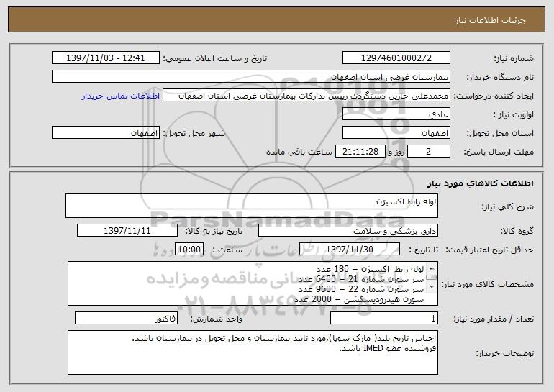This screenshot has width=554, height=392.
Task: Select the goods group field دارو، پزشکی و سلامت
Action: pos(348,231)
